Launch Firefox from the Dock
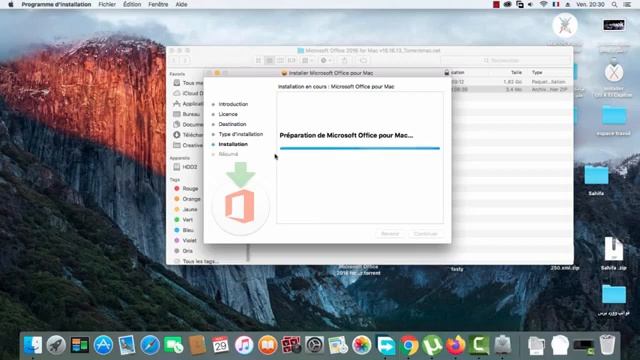This screenshot has height=360, width=640. [456, 345]
